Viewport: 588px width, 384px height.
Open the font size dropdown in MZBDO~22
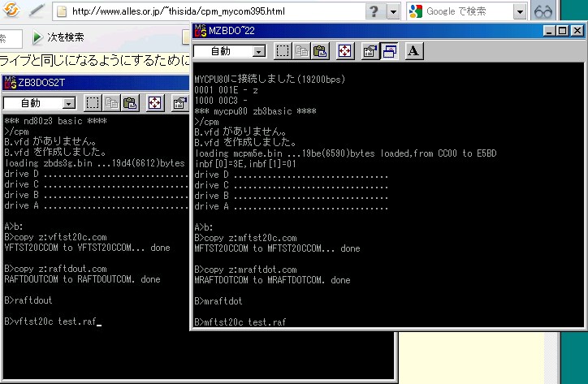tap(259, 51)
